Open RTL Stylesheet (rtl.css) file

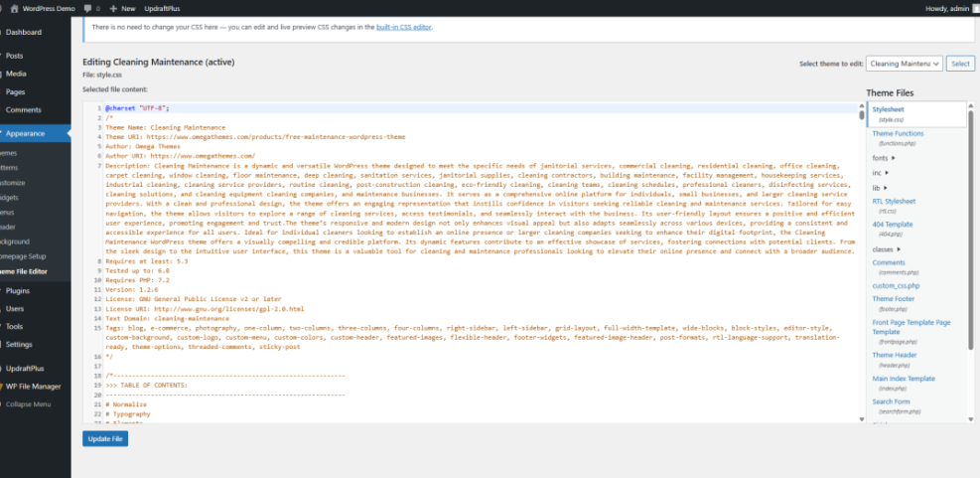894,206
